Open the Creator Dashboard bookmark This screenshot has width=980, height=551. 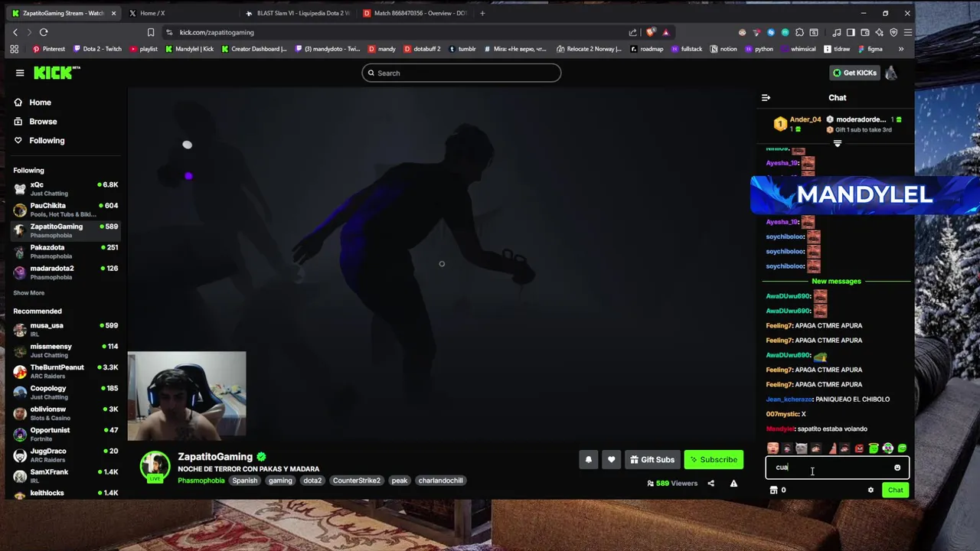point(254,49)
